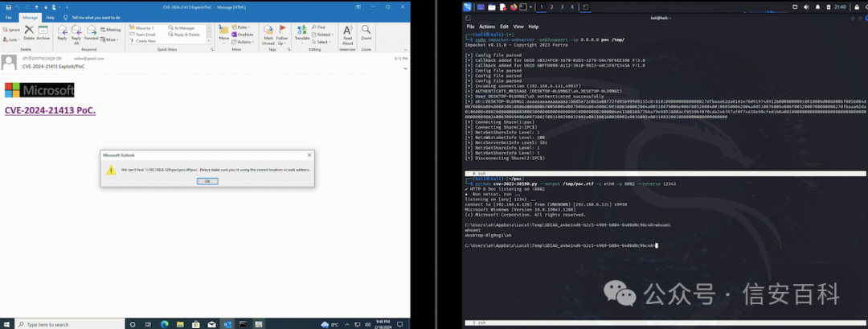868x329 pixels.
Task: Switch to Kali workspace 3
Action: click(x=562, y=6)
